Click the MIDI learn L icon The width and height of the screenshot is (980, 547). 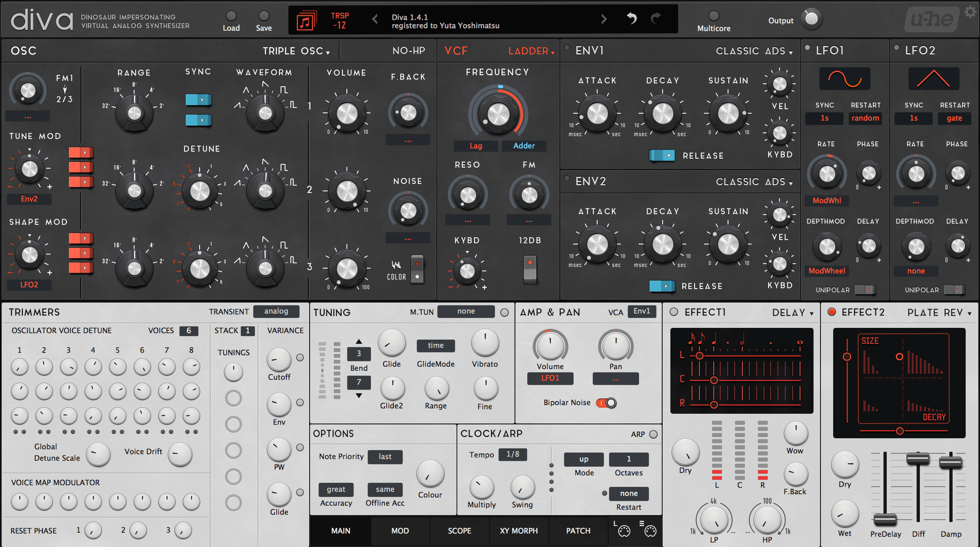(622, 529)
